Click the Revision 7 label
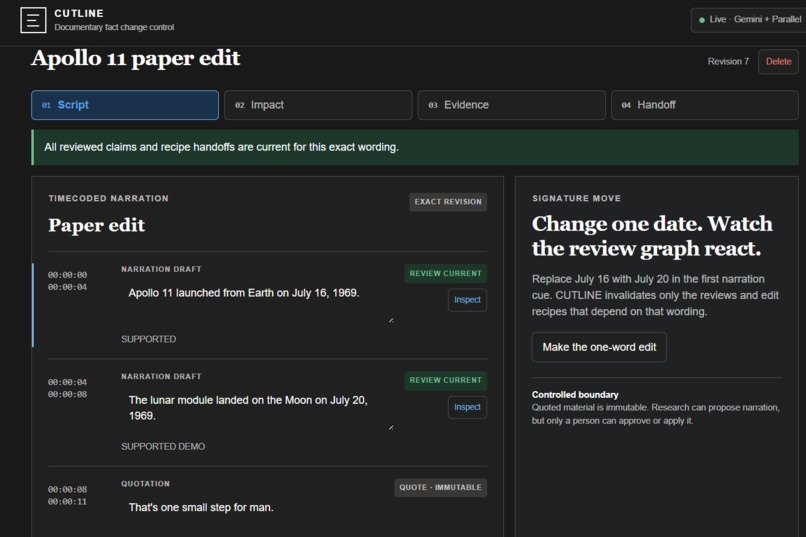806x537 pixels. click(728, 62)
